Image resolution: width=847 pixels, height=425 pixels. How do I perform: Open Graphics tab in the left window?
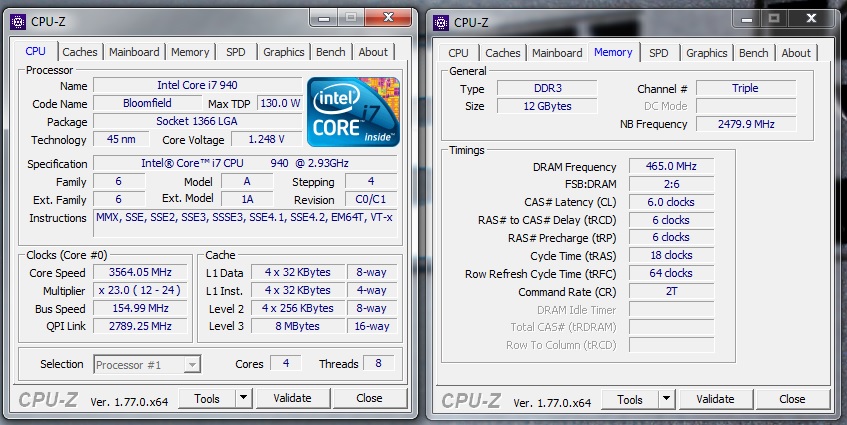284,52
